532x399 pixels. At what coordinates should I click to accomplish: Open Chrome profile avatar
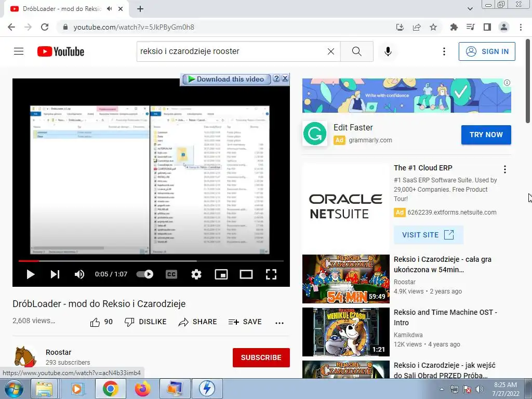click(x=504, y=27)
